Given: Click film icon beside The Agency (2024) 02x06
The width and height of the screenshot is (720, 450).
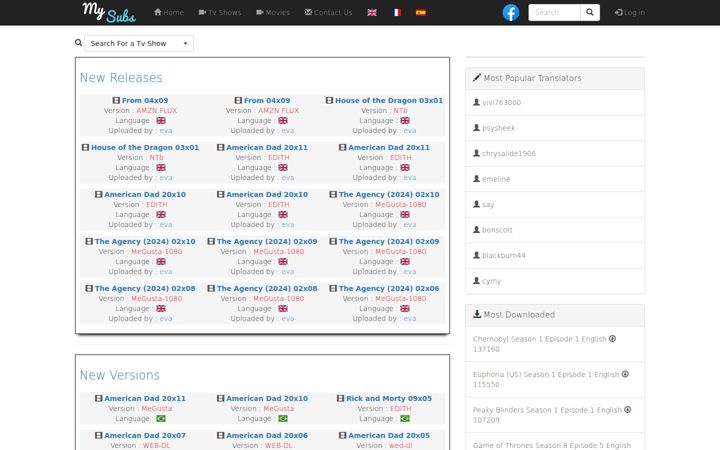Looking at the screenshot, I should (333, 288).
